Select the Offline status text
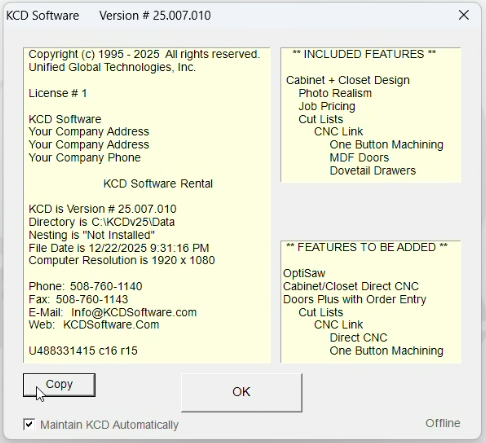 tap(443, 423)
